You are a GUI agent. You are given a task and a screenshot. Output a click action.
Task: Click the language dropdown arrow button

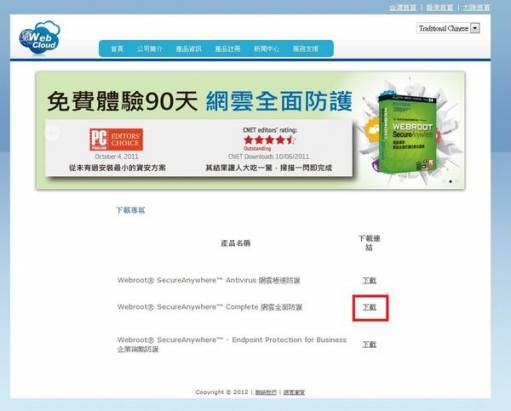pyautogui.click(x=475, y=28)
